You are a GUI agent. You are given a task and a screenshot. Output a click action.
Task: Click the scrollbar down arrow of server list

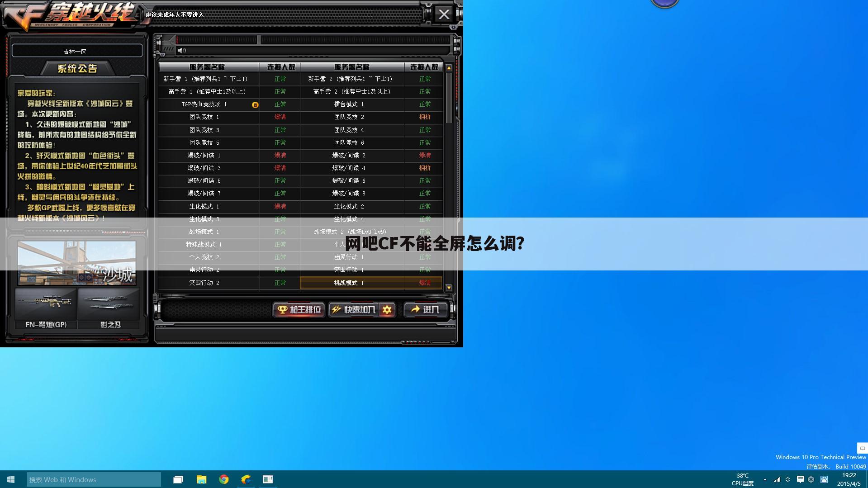click(448, 288)
